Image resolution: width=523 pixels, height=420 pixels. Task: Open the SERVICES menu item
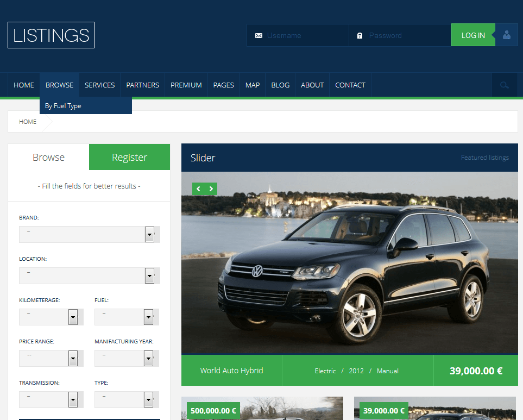100,85
